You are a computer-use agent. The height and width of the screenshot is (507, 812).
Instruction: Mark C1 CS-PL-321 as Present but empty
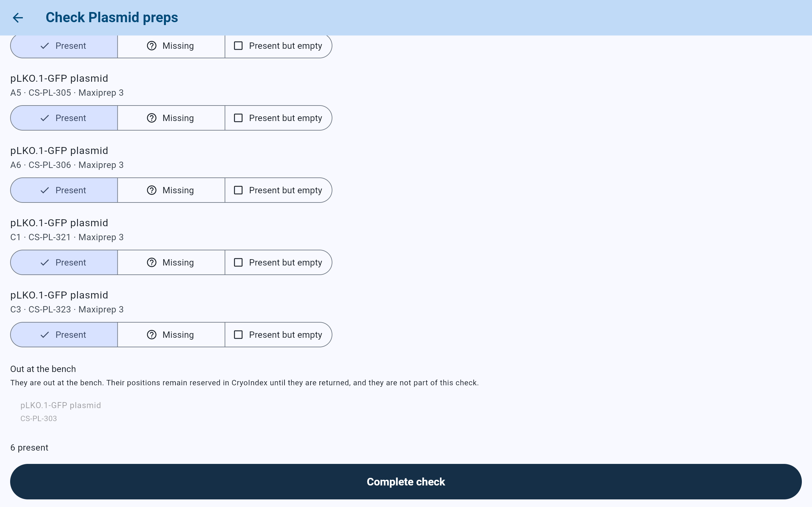point(278,263)
